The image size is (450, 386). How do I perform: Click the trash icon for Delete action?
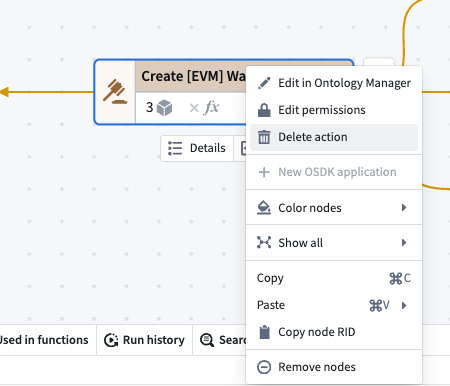click(x=264, y=137)
